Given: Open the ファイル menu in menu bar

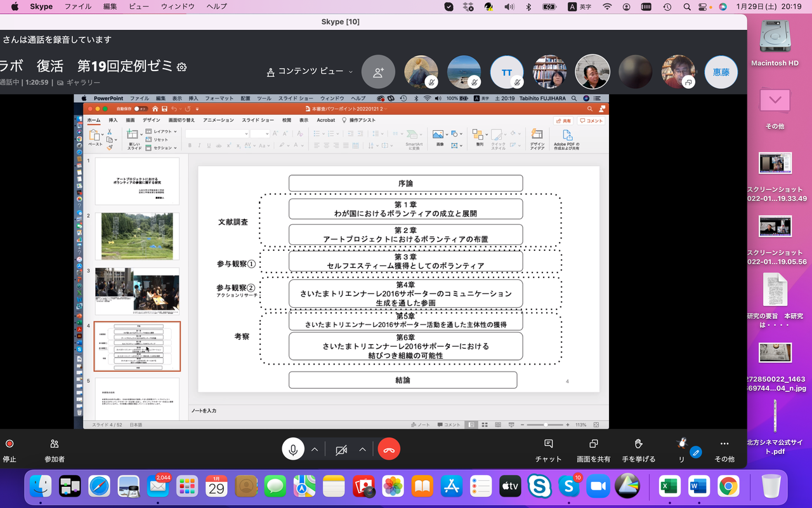Looking at the screenshot, I should coord(78,6).
